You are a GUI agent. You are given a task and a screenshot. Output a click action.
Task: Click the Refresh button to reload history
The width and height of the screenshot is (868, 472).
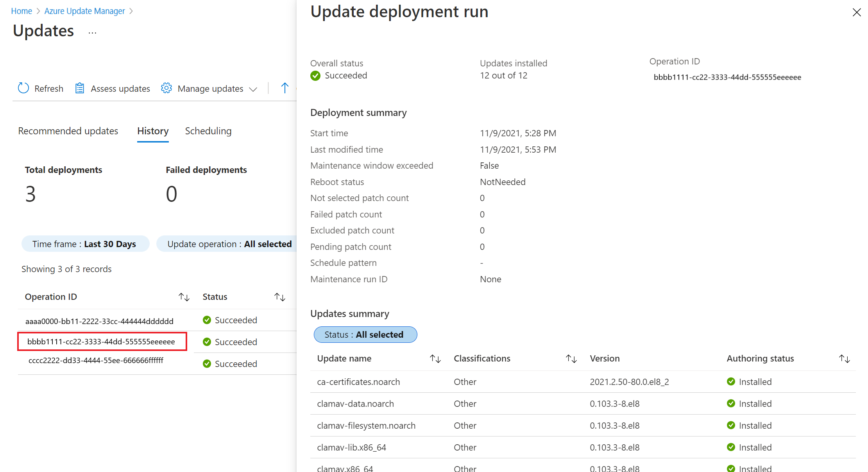pos(41,88)
